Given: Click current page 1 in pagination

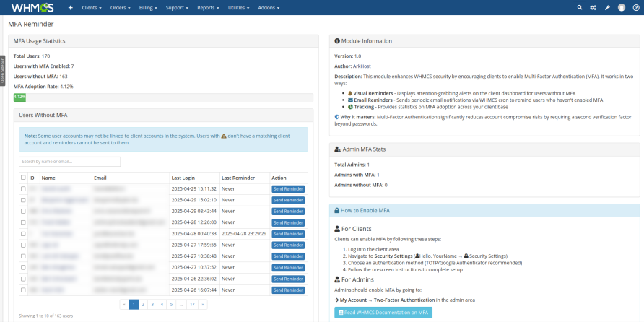Looking at the screenshot, I should [134, 305].
